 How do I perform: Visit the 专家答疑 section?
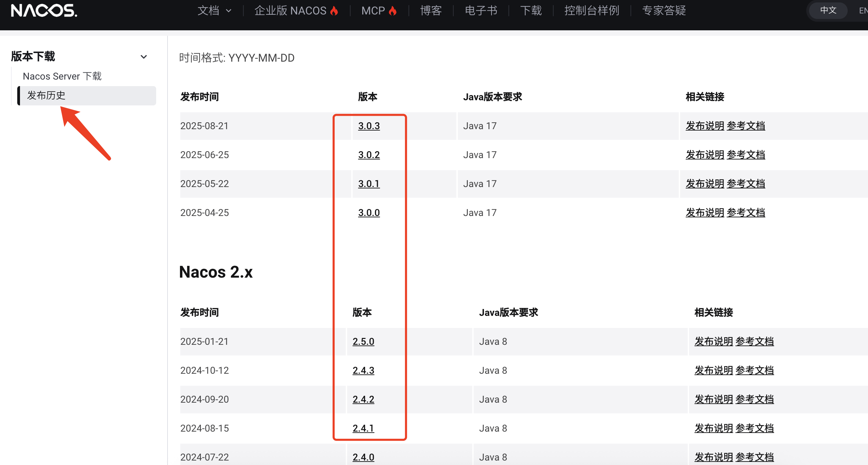point(664,10)
